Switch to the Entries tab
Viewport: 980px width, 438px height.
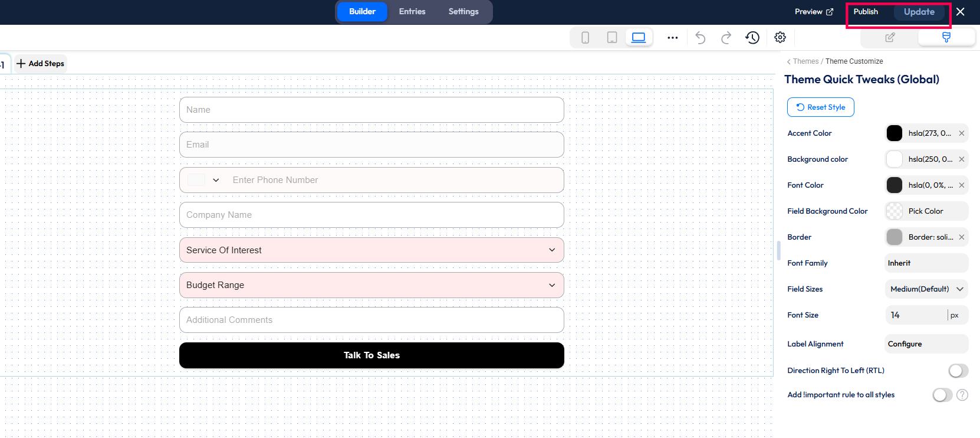412,12
